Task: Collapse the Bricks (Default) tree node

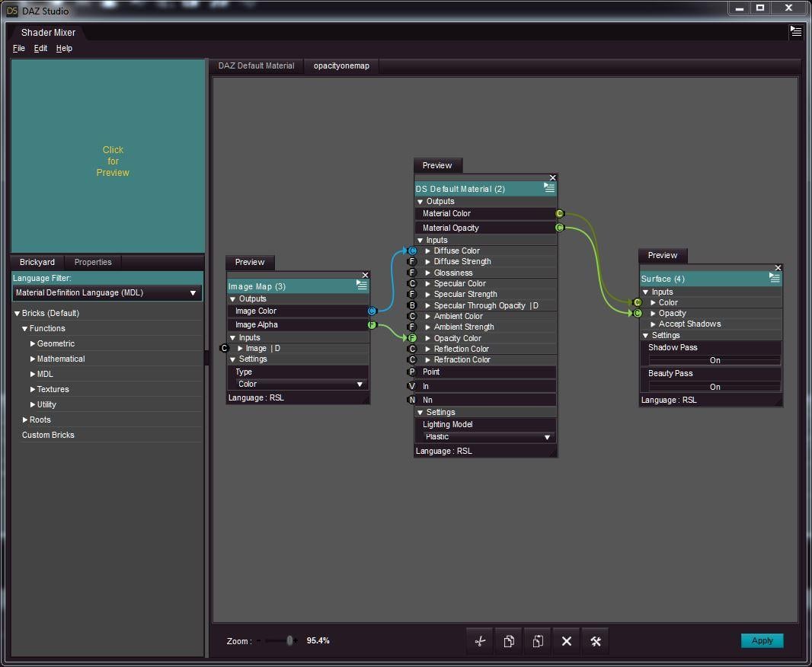Action: click(x=17, y=314)
